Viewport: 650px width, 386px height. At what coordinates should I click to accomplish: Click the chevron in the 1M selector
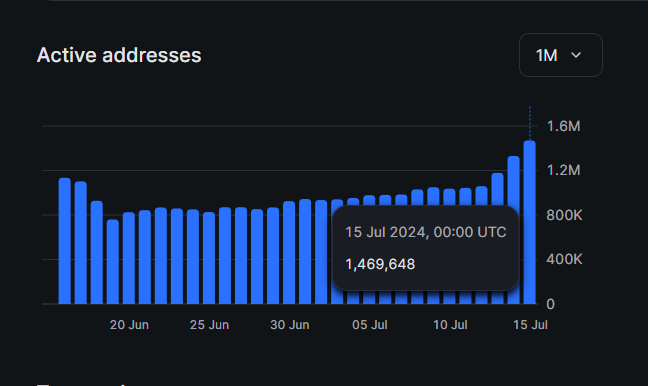576,55
